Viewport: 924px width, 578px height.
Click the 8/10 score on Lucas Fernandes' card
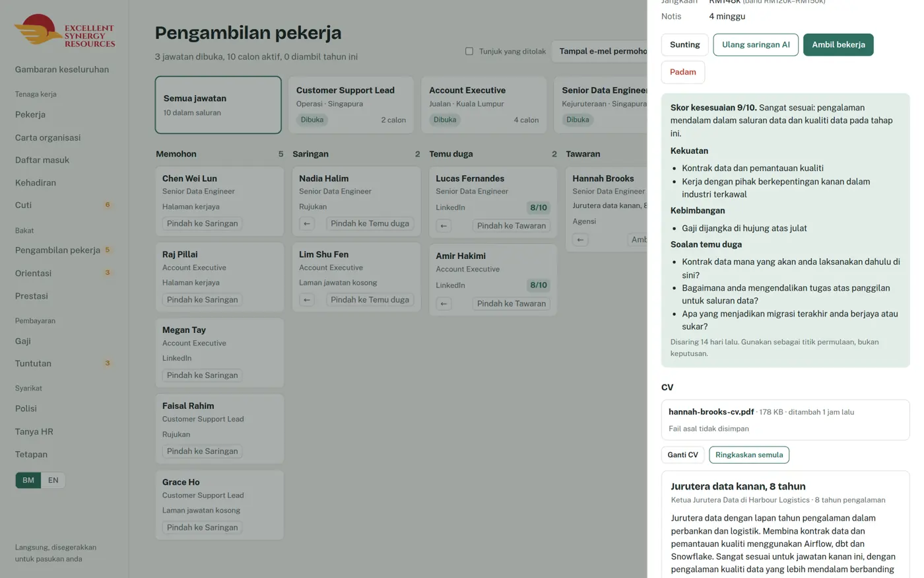pos(539,207)
